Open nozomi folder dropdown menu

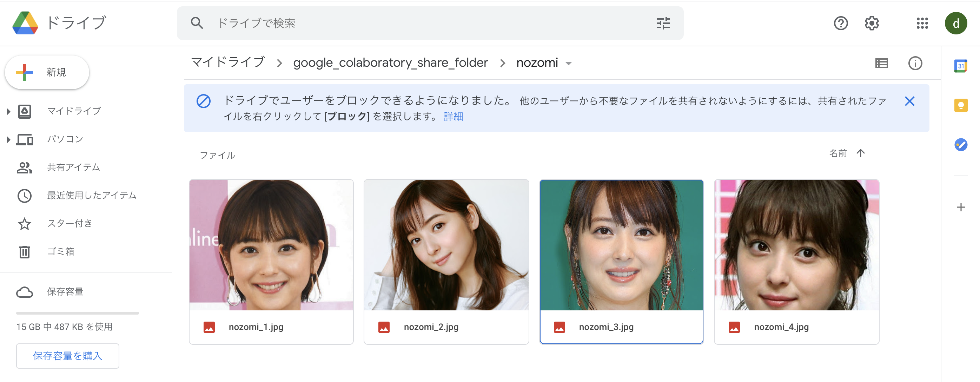pos(568,64)
